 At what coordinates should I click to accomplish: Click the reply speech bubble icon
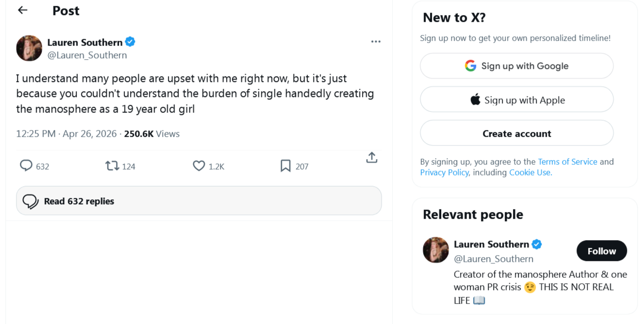tap(26, 166)
